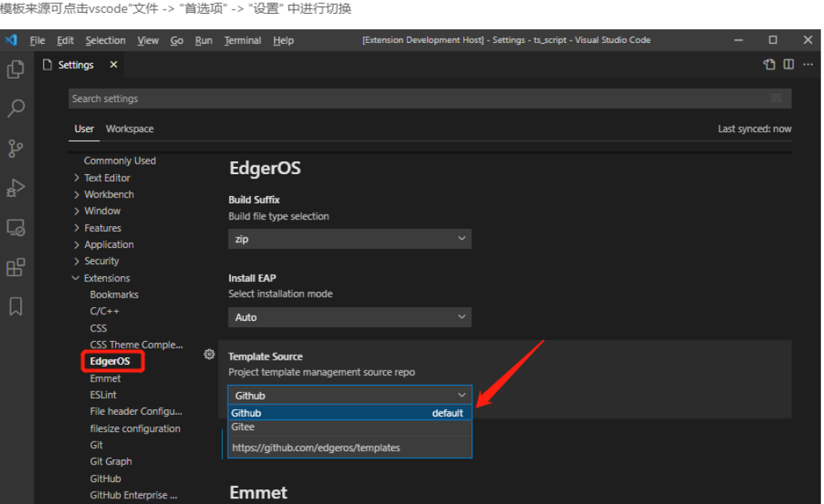Click the Last synced: now label
This screenshot has height=504, width=824.
pos(754,129)
